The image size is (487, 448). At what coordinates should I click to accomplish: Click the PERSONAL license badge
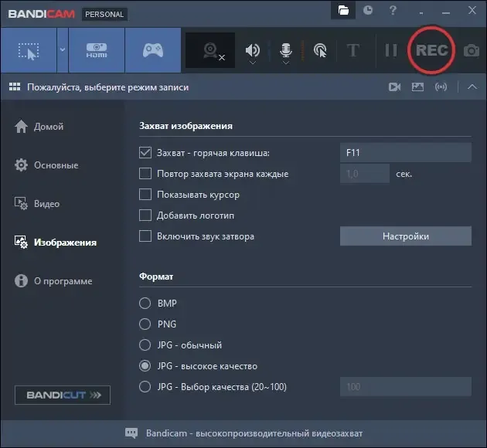104,14
